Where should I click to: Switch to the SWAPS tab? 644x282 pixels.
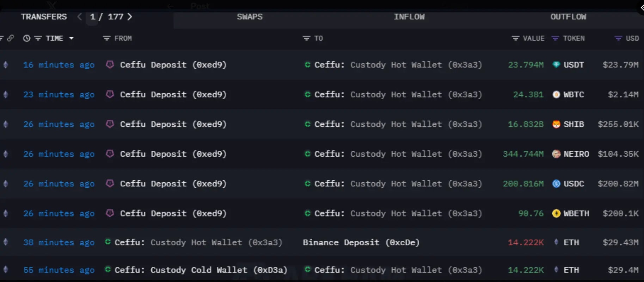click(x=250, y=17)
